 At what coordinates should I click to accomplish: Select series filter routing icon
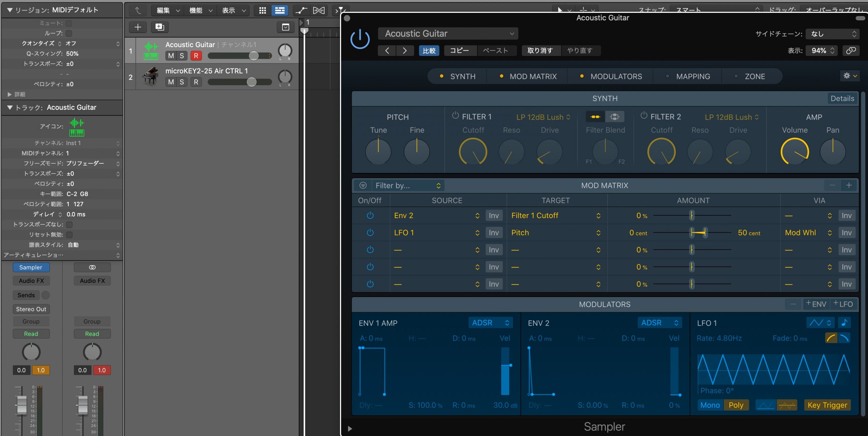pyautogui.click(x=595, y=117)
